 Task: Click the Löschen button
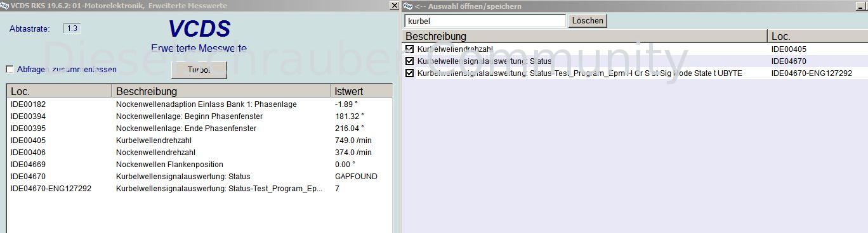click(x=588, y=21)
